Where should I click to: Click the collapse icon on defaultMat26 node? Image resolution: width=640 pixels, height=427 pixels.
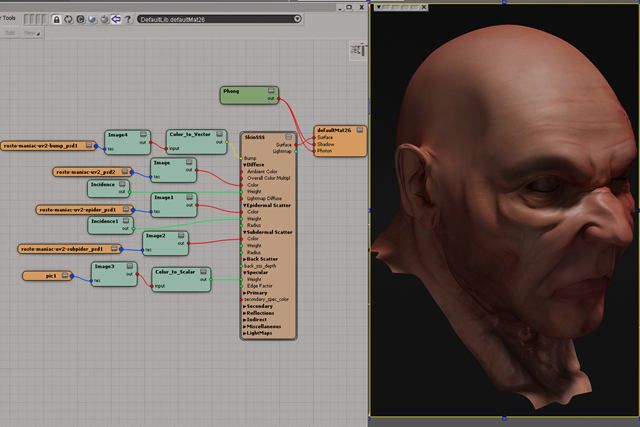(x=359, y=130)
